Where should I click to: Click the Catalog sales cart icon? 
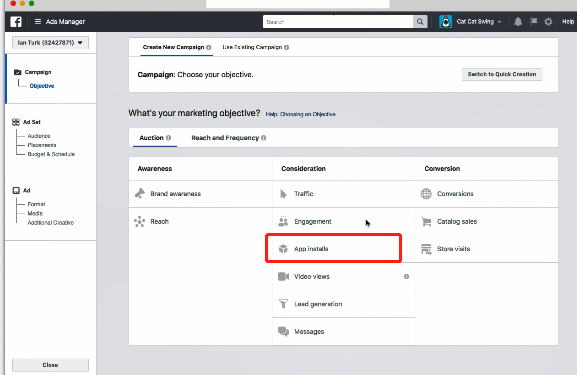tap(426, 222)
